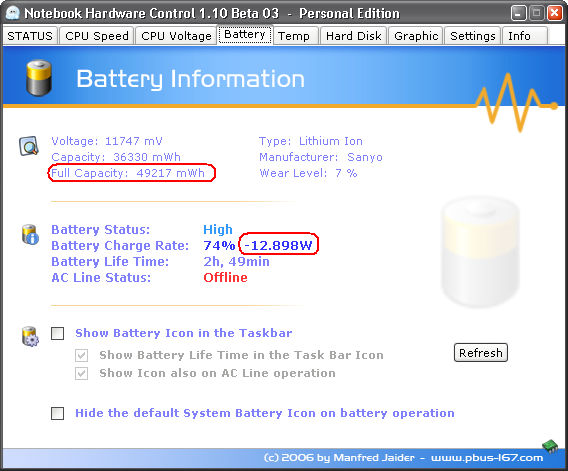Screen dimensions: 568x471
Task: Click the Battery Charge Rate label
Action: click(x=120, y=245)
